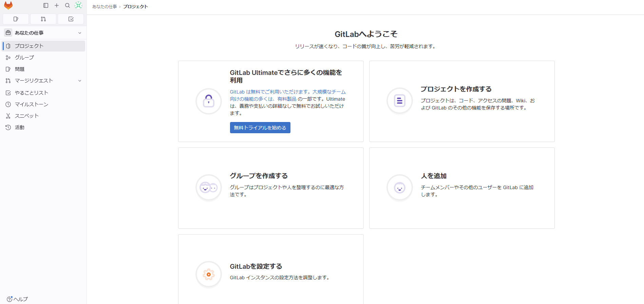
Task: Click プロジェクト in the breadcrumb
Action: (x=135, y=7)
